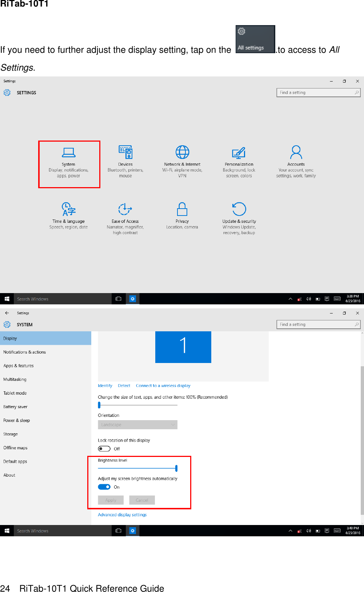Viewport: 364px width, 592px height.
Task: Click the Cancel button
Action: [142, 500]
